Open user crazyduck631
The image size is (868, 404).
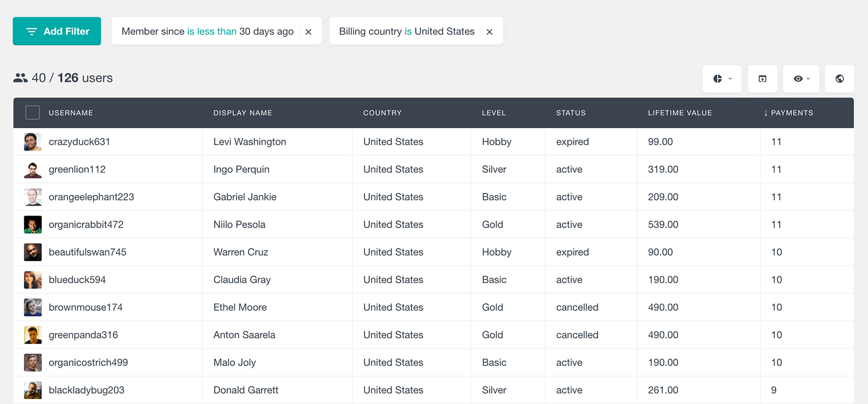(x=79, y=142)
